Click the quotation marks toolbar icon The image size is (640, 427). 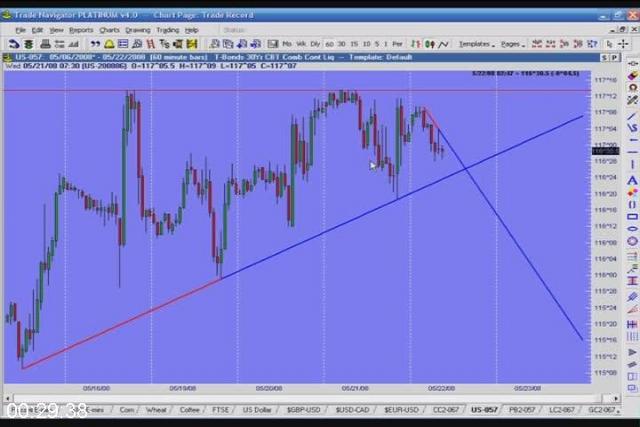pyautogui.click(x=95, y=44)
